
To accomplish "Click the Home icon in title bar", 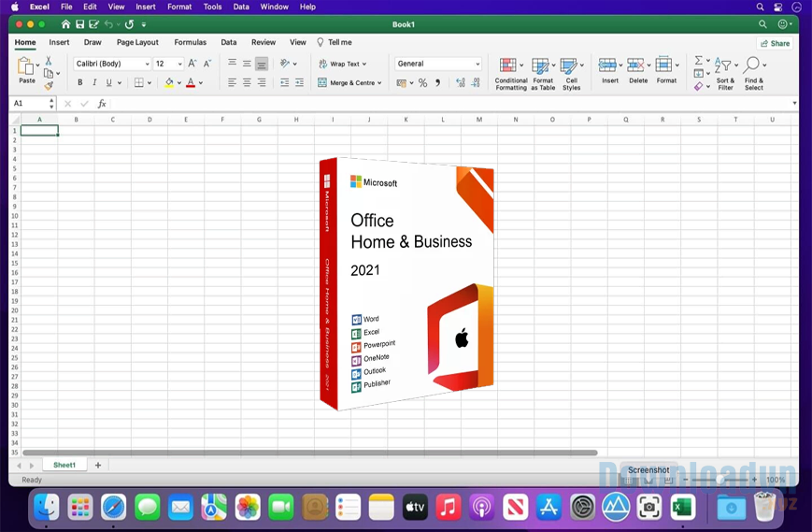I will 65,24.
